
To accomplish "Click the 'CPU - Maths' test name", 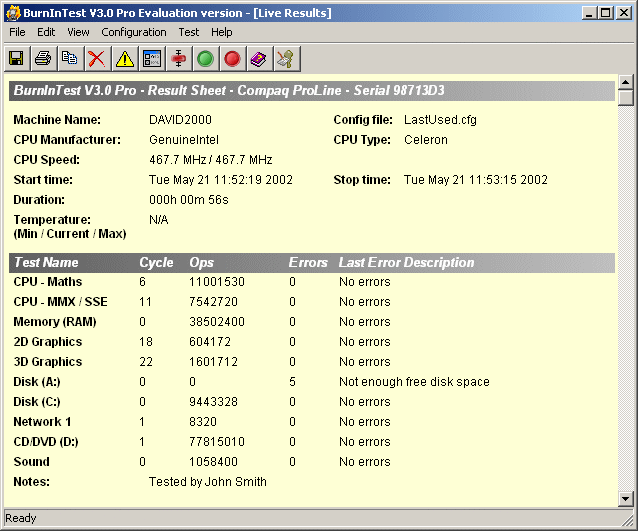I will click(x=48, y=282).
